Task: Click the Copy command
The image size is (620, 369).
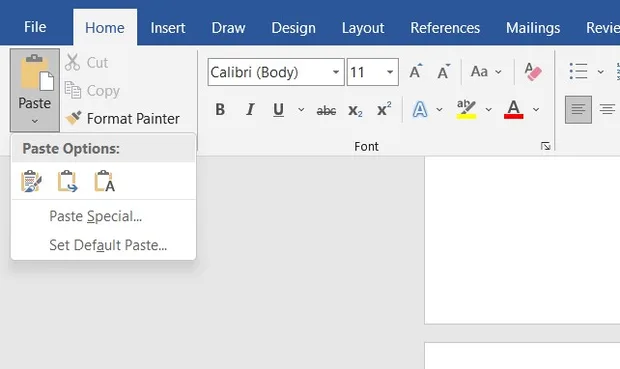Action: tap(92, 91)
